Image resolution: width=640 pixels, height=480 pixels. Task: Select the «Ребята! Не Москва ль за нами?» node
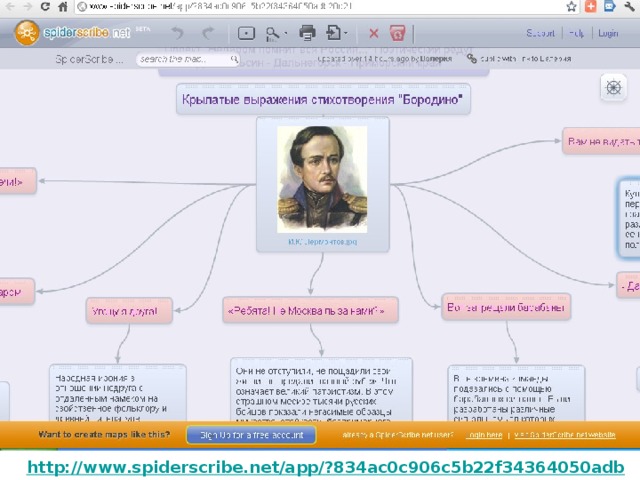pos(310,310)
